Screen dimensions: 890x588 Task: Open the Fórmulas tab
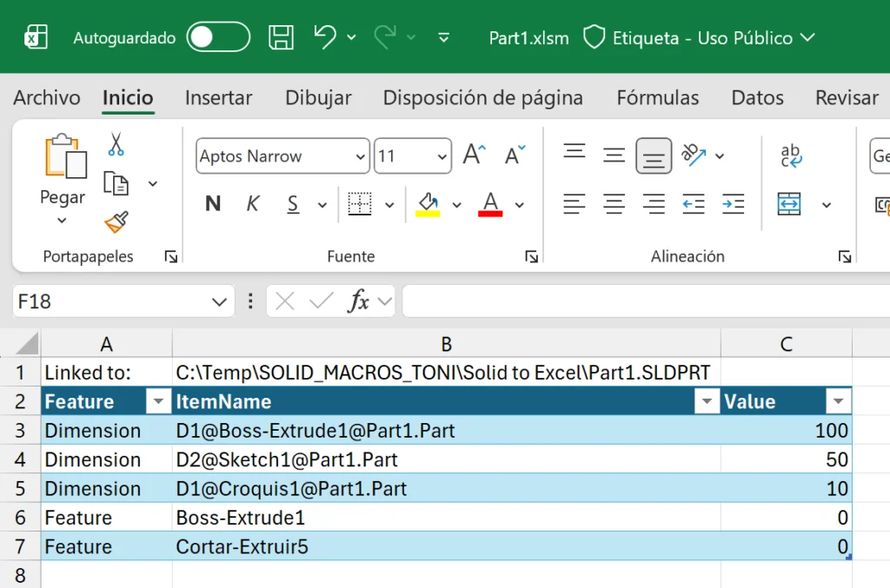[x=658, y=97]
